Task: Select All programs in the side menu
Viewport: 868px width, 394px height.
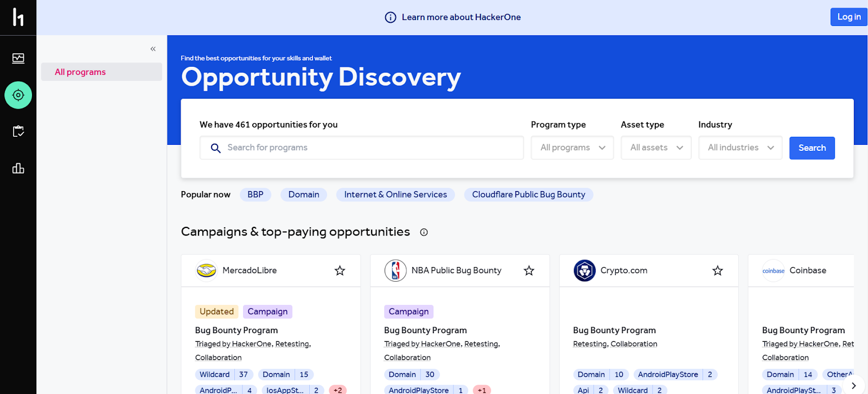Action: [80, 72]
